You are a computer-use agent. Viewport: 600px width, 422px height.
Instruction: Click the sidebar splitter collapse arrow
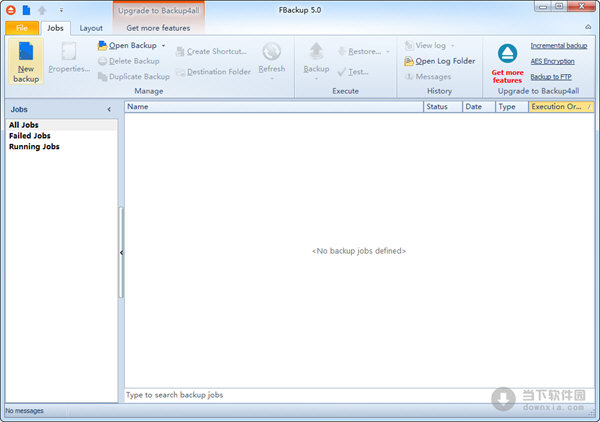(121, 253)
